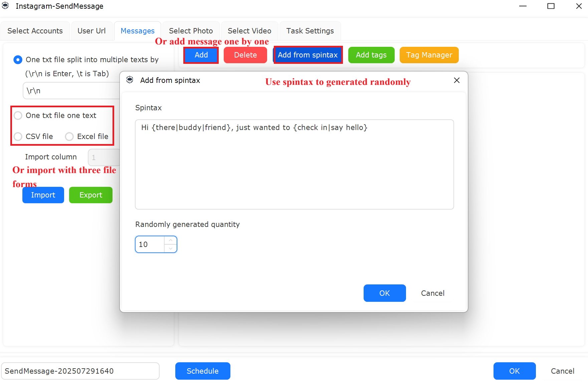Choose the CSV file radio option
This screenshot has width=588, height=384.
18,137
